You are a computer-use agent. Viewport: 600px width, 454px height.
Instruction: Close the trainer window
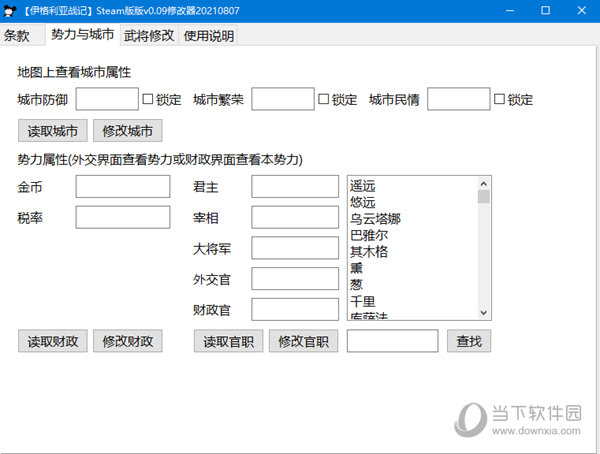(x=582, y=11)
